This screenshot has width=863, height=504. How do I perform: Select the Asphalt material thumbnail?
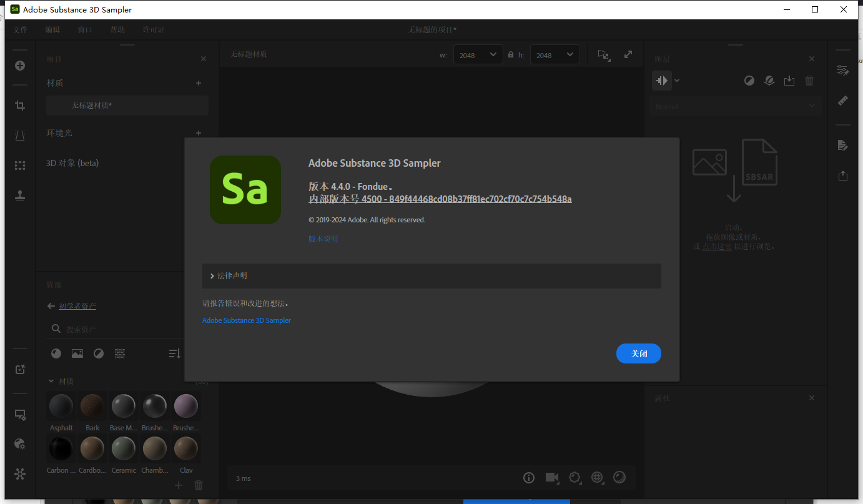pyautogui.click(x=61, y=406)
